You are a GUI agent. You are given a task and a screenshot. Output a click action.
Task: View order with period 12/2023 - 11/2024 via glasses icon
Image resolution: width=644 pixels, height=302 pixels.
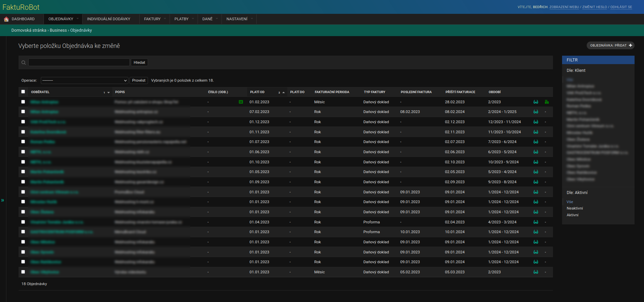[x=536, y=122]
